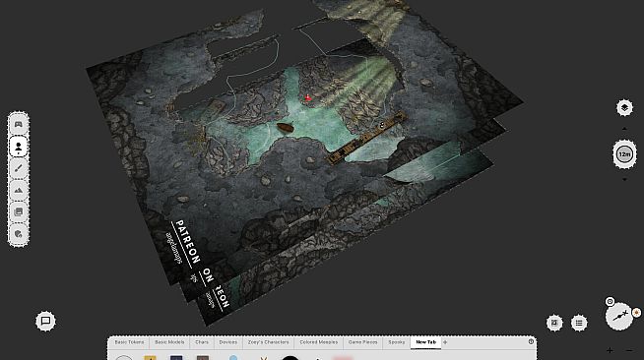
Task: Switch to the Chars tab
Action: pyautogui.click(x=202, y=342)
